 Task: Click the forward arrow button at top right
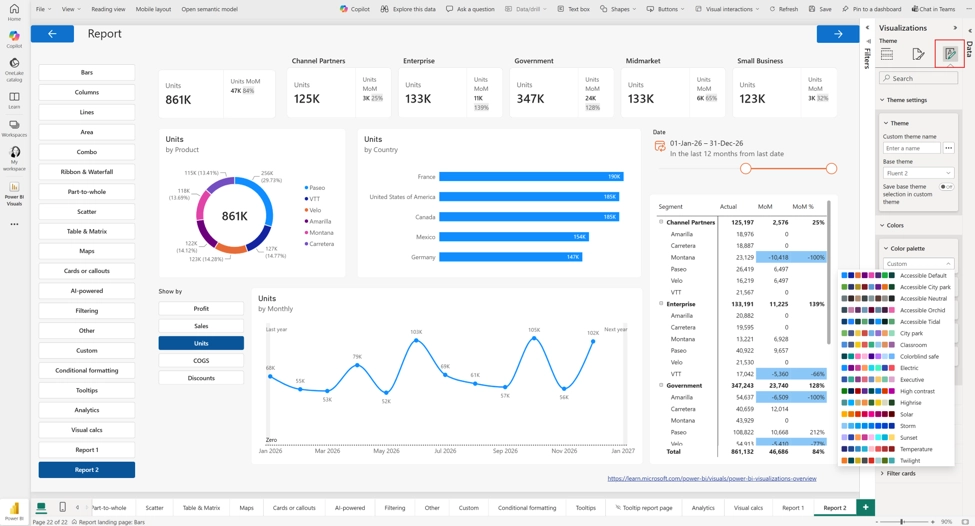coord(838,34)
